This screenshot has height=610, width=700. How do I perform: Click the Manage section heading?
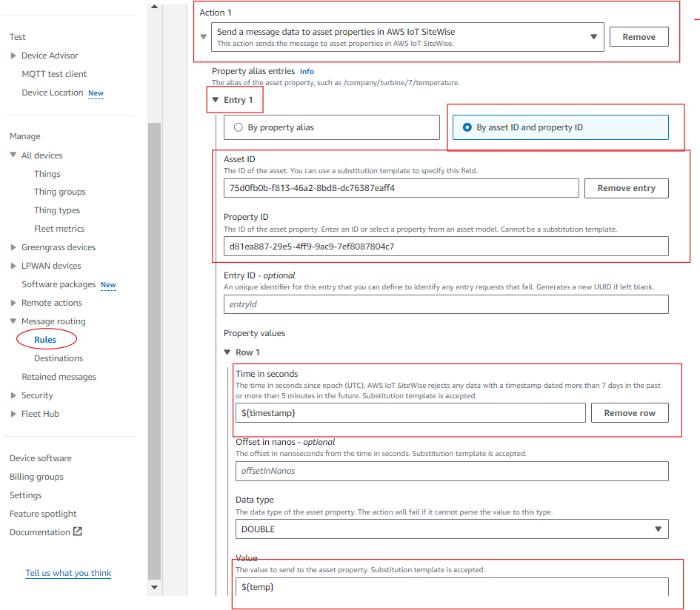click(25, 136)
